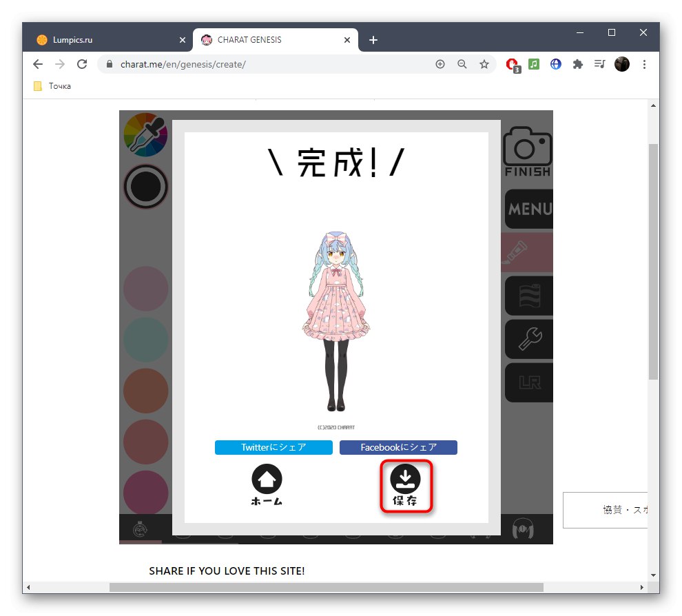This screenshot has width=682, height=616.
Task: Close the Lumpics.ru tab
Action: point(183,40)
